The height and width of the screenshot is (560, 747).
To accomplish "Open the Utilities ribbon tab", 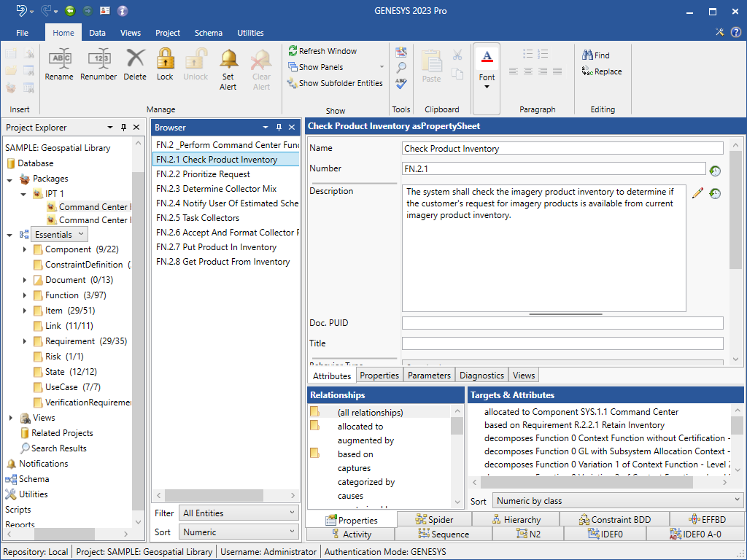I will (251, 33).
